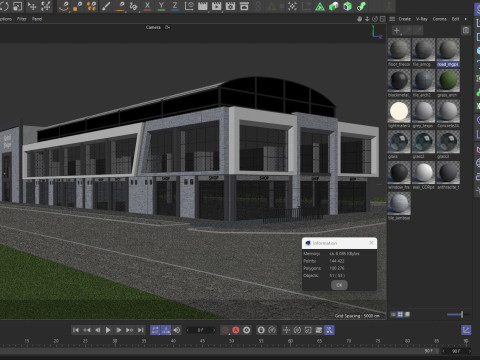The image size is (480, 360).
Task: Click the green spline deformer icon
Action: click(x=362, y=6)
